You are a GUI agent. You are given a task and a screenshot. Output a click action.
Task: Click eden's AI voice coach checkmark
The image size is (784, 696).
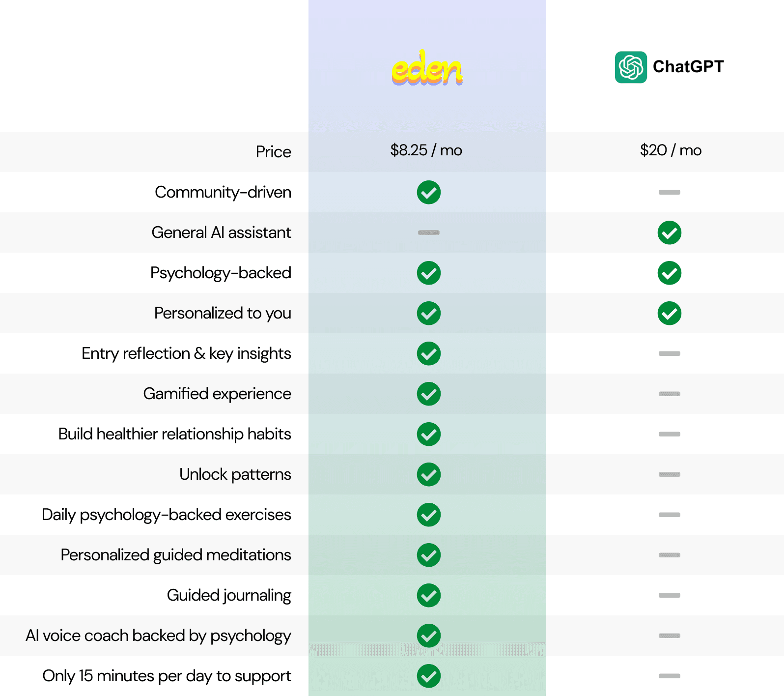(x=429, y=636)
